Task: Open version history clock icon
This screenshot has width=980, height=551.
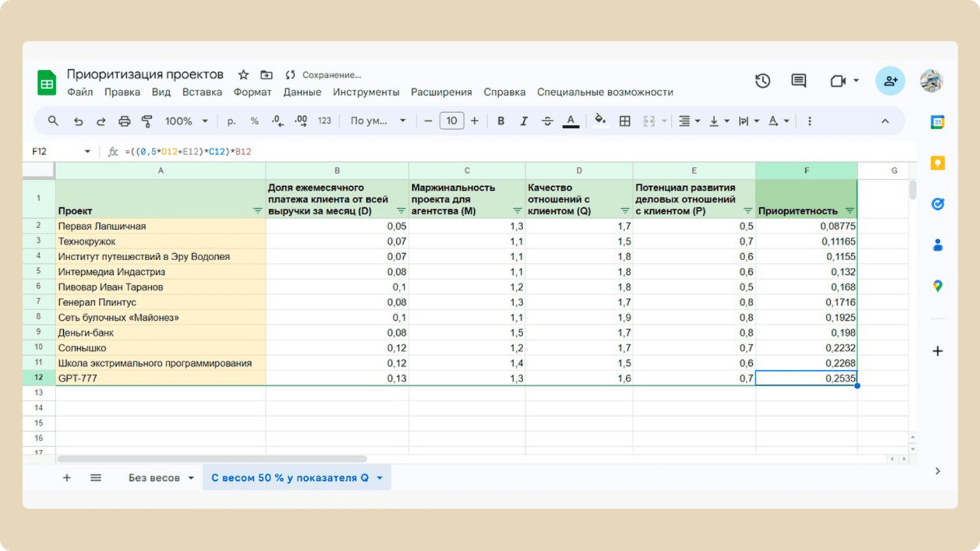Action: tap(762, 81)
